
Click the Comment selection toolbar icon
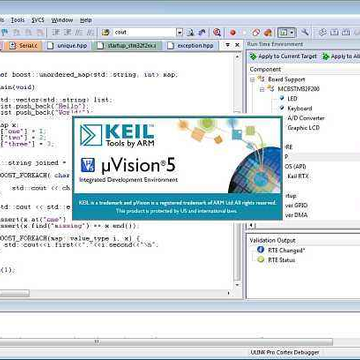click(79, 32)
